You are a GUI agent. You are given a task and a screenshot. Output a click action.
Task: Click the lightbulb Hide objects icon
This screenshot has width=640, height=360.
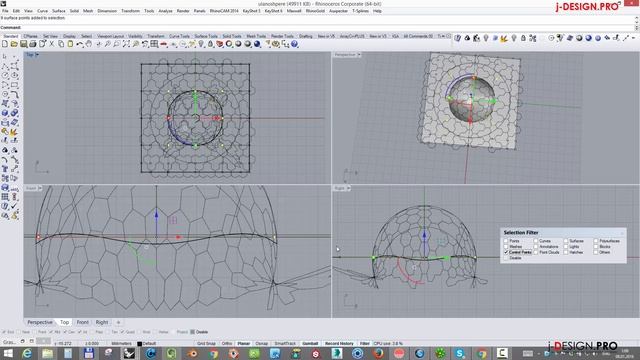(201, 44)
